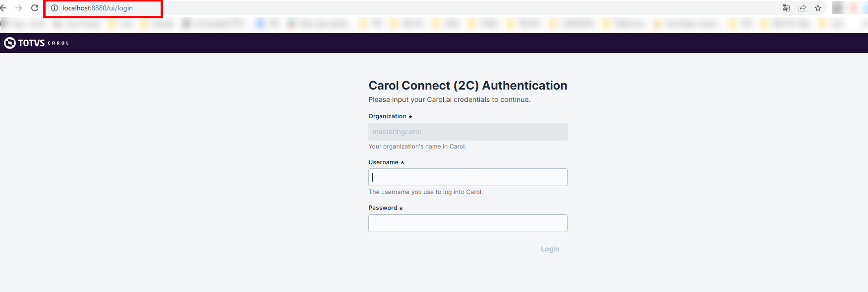Open the browser profile avatar

(838, 8)
